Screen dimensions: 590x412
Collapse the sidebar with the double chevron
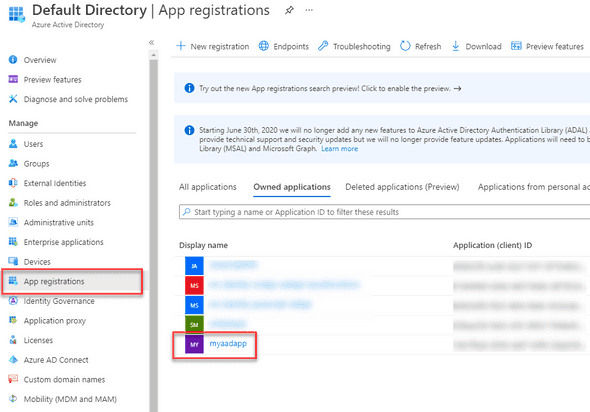pyautogui.click(x=151, y=43)
